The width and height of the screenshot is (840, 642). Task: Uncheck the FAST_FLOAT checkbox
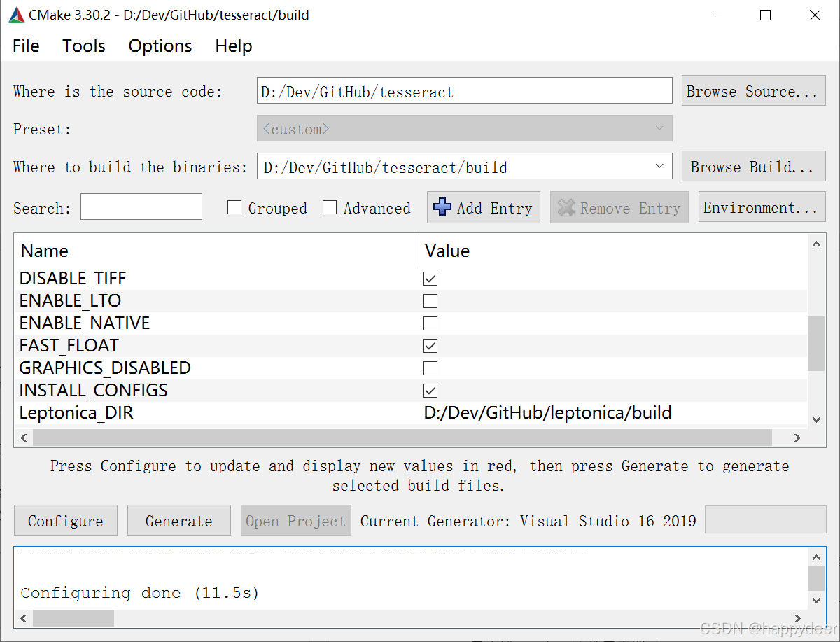[430, 346]
